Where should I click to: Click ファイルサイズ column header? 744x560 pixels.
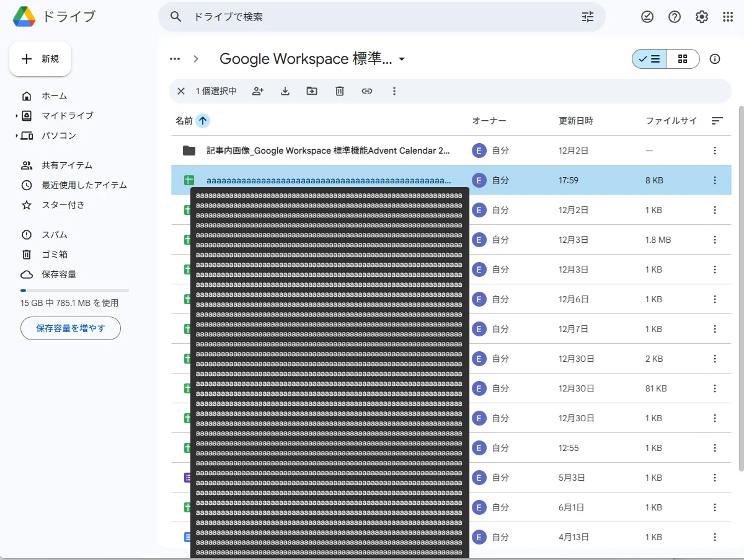(x=671, y=121)
